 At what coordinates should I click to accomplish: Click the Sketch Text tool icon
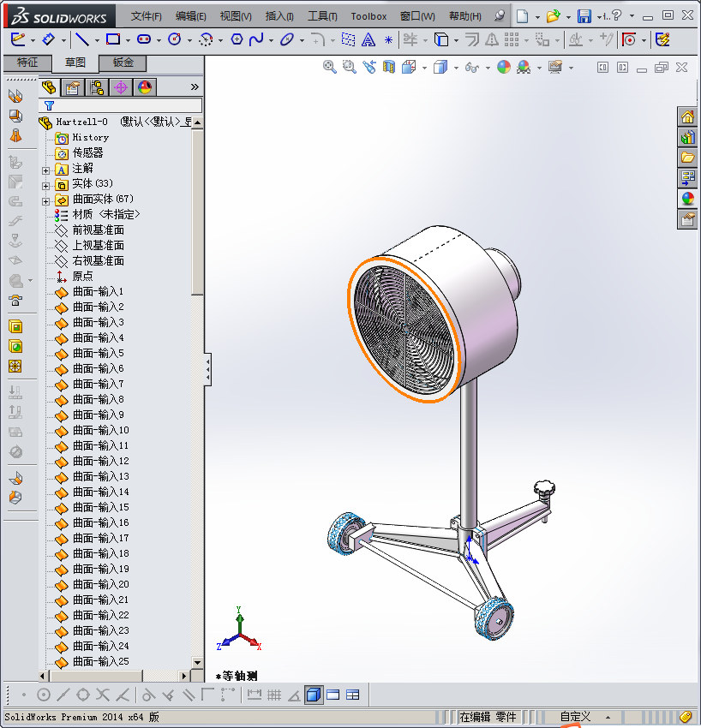coord(368,40)
